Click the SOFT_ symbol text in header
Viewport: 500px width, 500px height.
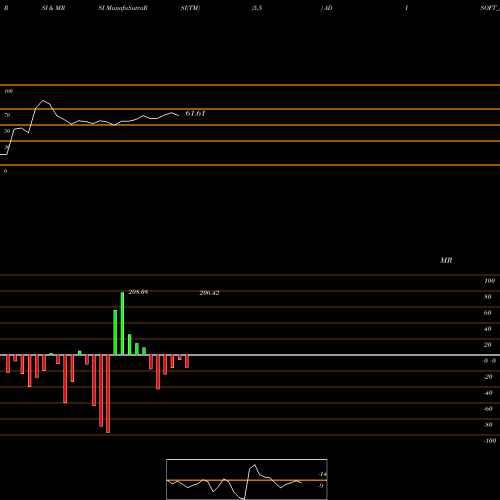pyautogui.click(x=490, y=8)
